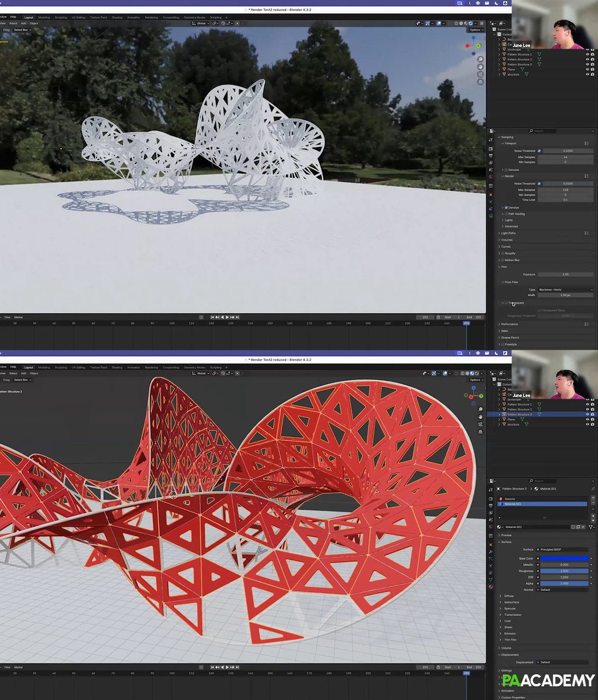Image resolution: width=598 pixels, height=700 pixels.
Task: Expand the Performance panel
Action: pos(509,324)
